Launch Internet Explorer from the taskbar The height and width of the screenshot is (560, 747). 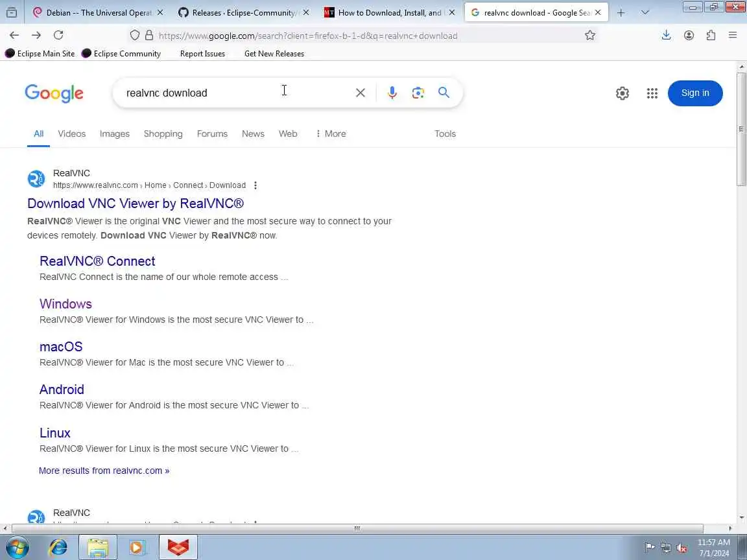(58, 548)
